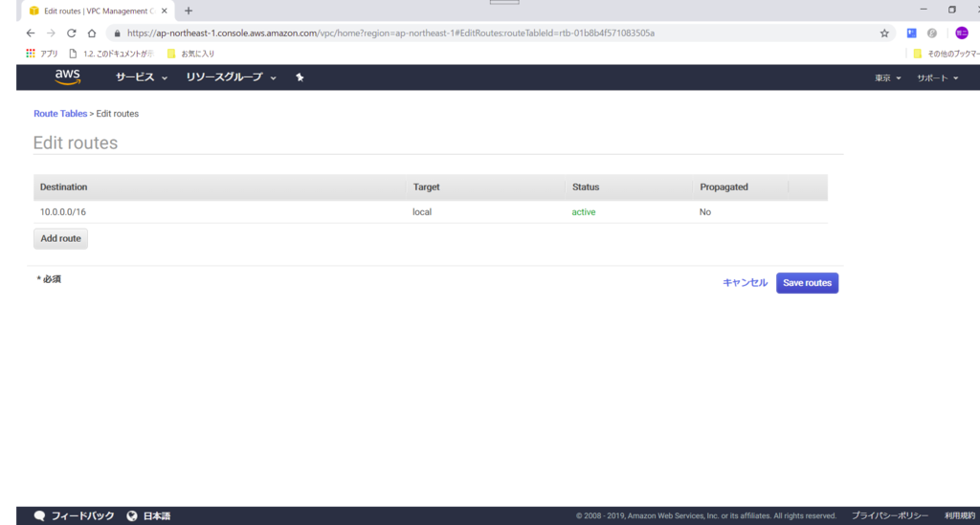The image size is (980, 525).
Task: Click the AWS logo home icon
Action: [x=68, y=77]
